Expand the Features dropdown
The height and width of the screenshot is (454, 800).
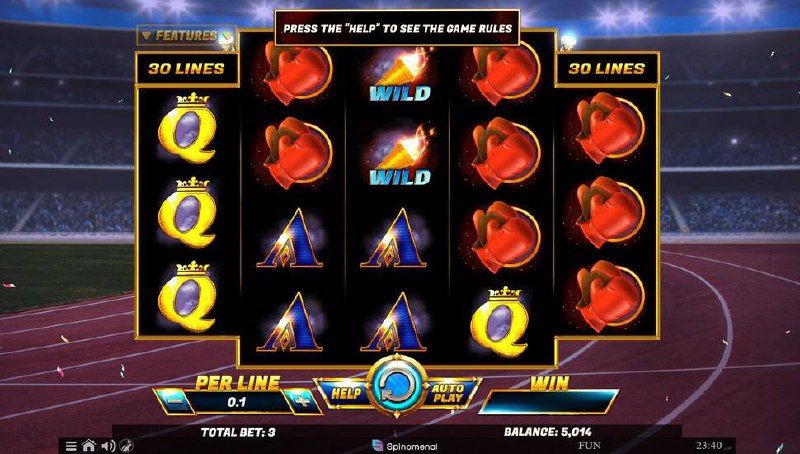coord(186,36)
